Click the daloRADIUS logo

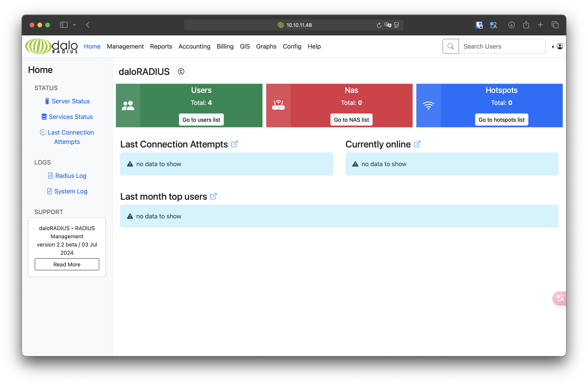[51, 46]
